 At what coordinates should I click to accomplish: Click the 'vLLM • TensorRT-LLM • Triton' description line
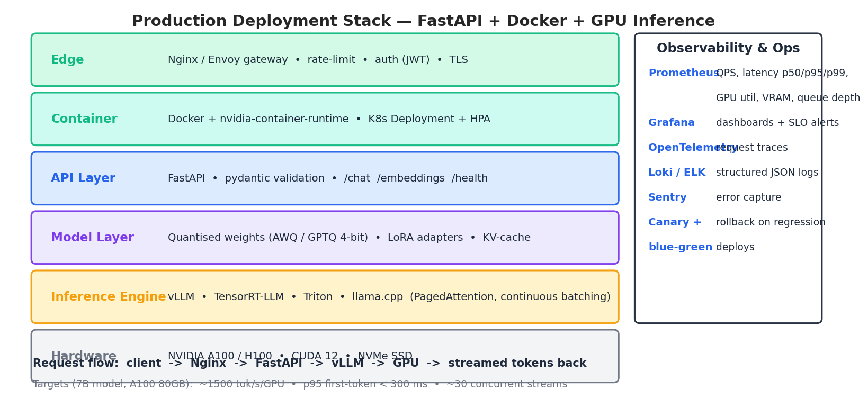click(389, 297)
